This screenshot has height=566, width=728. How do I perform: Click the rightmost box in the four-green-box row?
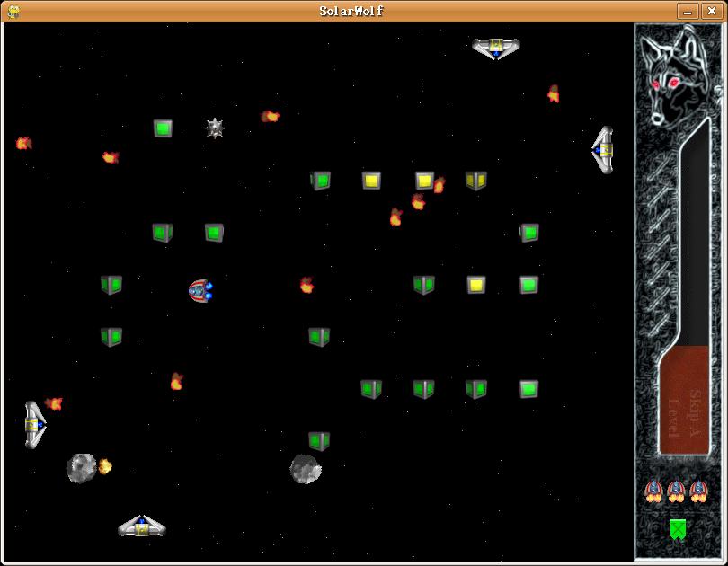click(x=528, y=389)
